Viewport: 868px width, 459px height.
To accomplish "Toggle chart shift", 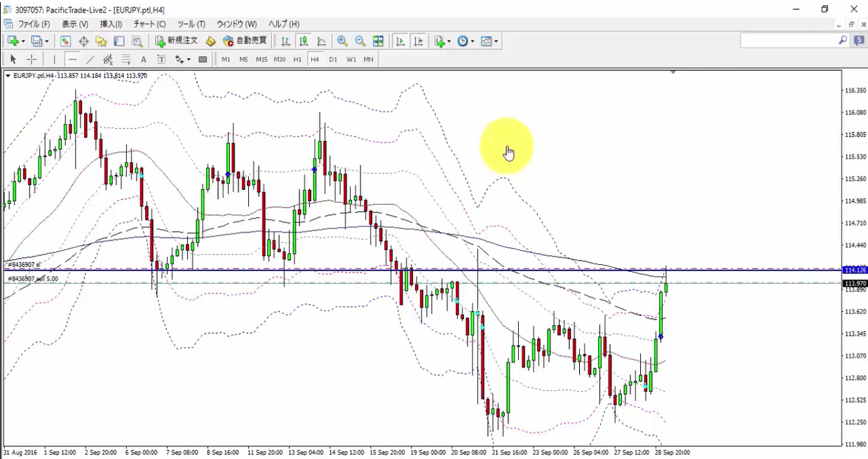I will click(419, 41).
